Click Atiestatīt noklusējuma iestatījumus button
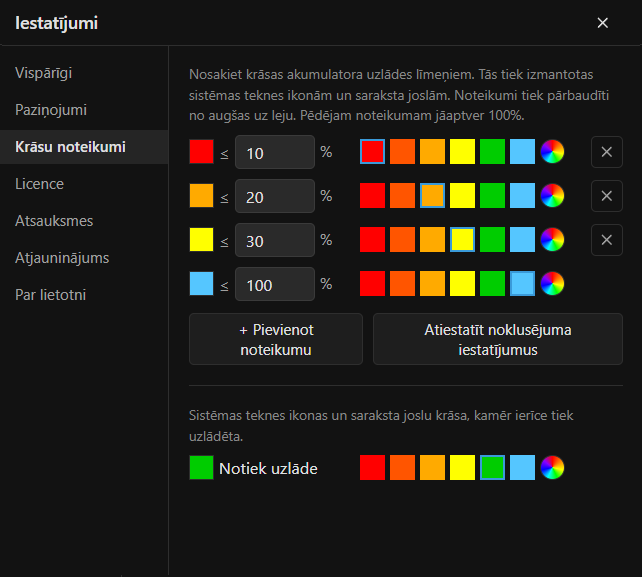Viewport: 642px width, 577px height. [x=498, y=339]
